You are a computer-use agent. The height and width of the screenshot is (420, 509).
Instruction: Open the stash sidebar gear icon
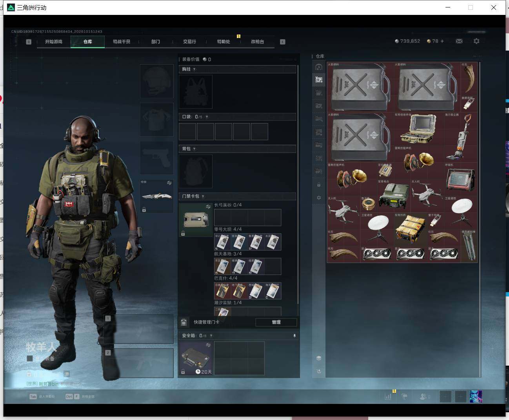pyautogui.click(x=319, y=198)
